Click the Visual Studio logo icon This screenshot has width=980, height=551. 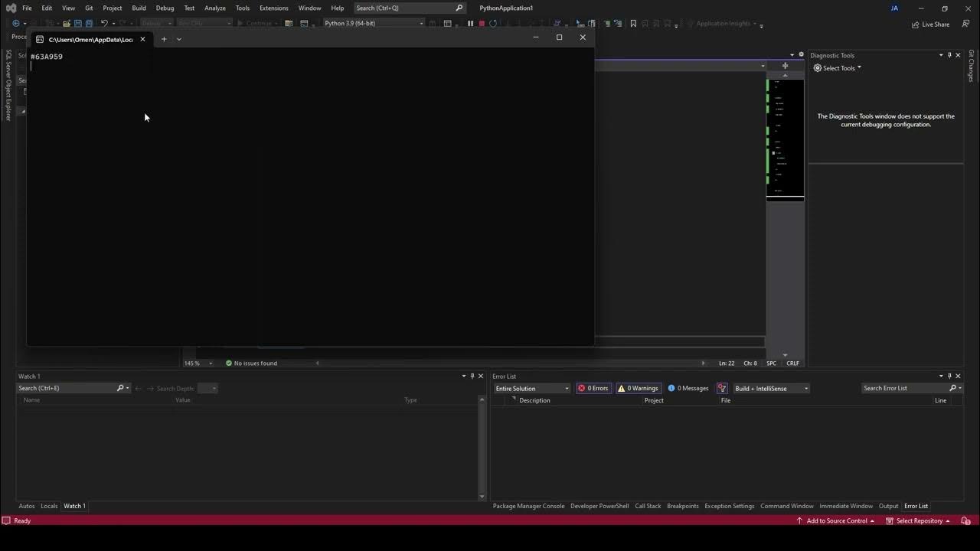coord(11,8)
